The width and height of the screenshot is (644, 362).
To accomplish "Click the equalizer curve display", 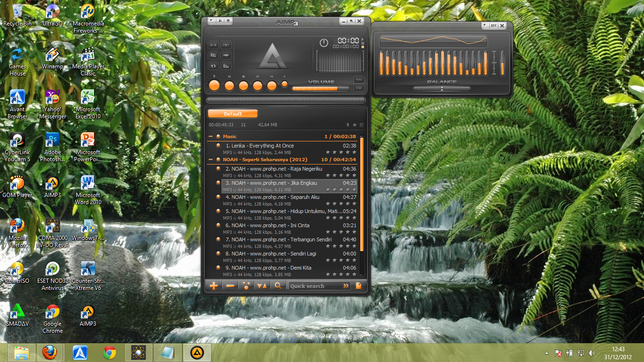I will tap(433, 41).
